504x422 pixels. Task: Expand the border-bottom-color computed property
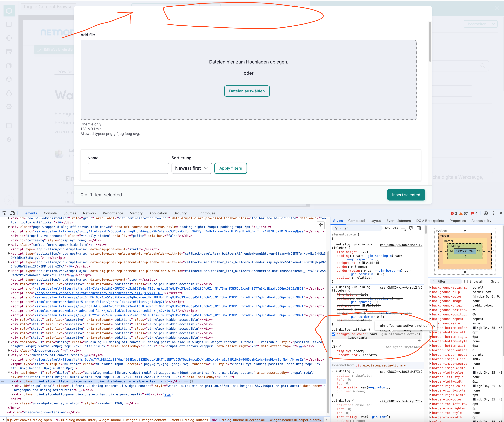point(430,328)
